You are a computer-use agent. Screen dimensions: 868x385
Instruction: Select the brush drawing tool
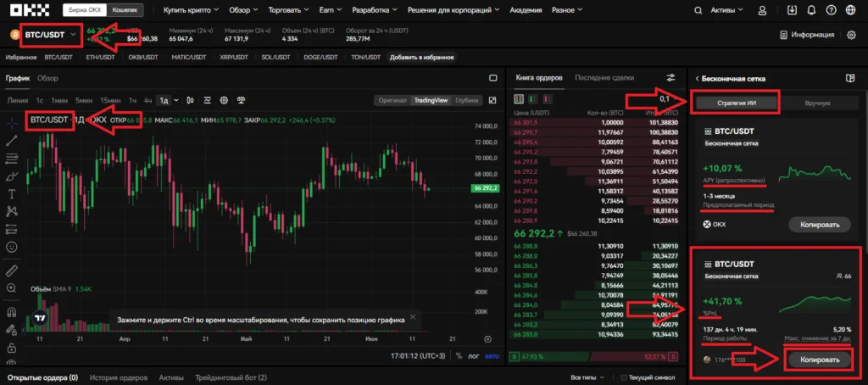(x=12, y=176)
